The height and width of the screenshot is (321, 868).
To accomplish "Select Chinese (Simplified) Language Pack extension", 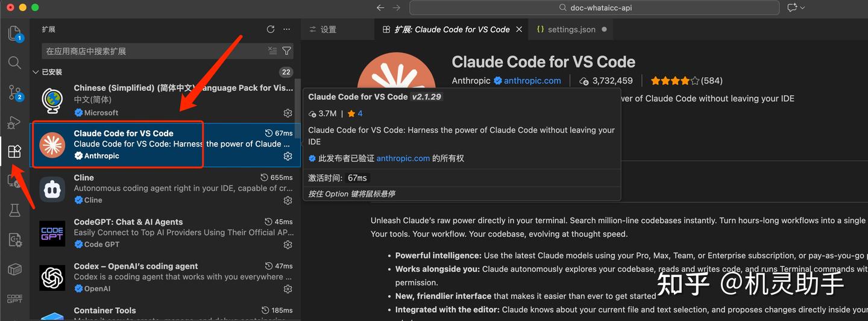I will tap(164, 100).
